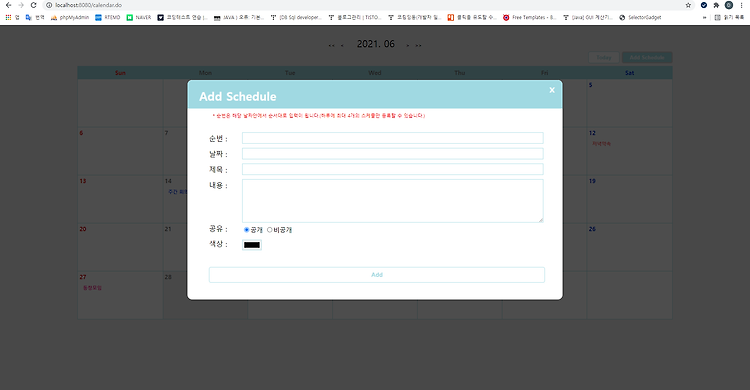Open the Extensions puzzle icon

pyautogui.click(x=716, y=5)
